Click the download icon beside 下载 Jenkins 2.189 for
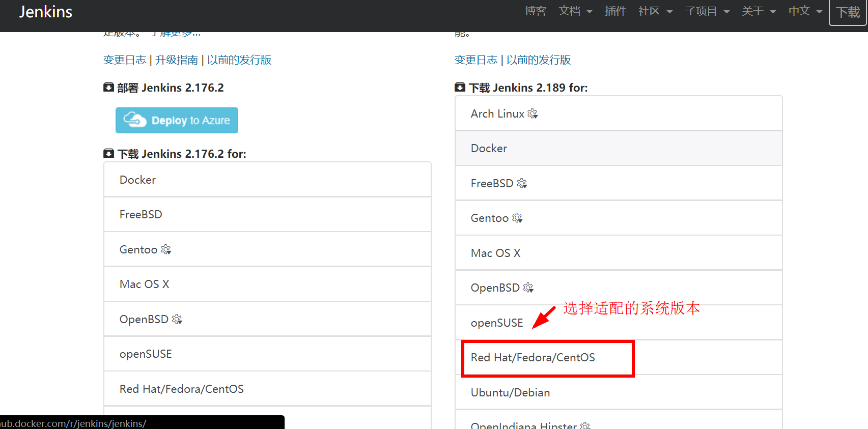The image size is (868, 429). click(460, 87)
